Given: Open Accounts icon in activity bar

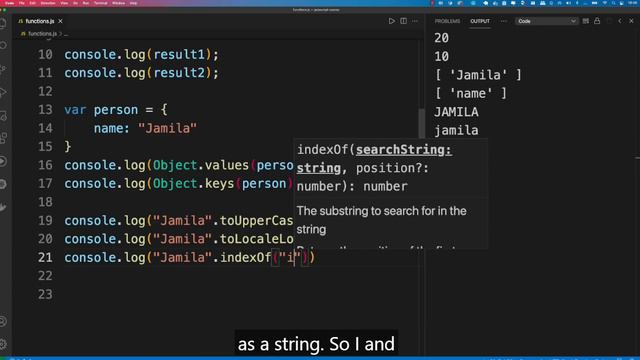Looking at the screenshot, I should point(3,321).
